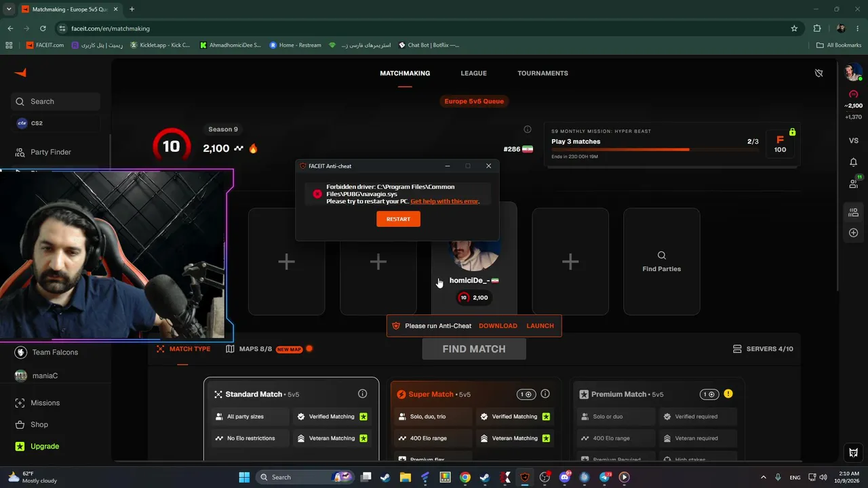868x488 pixels.
Task: Click the info icon beside Season 9 stats
Action: click(528, 129)
